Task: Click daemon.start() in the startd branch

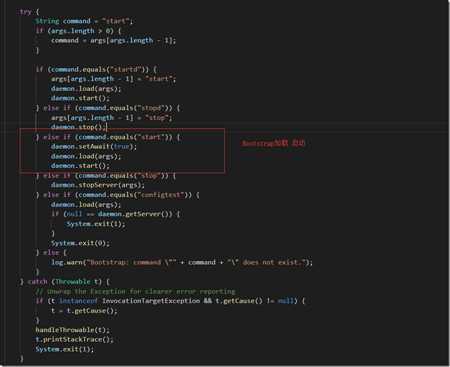Action: (80, 98)
